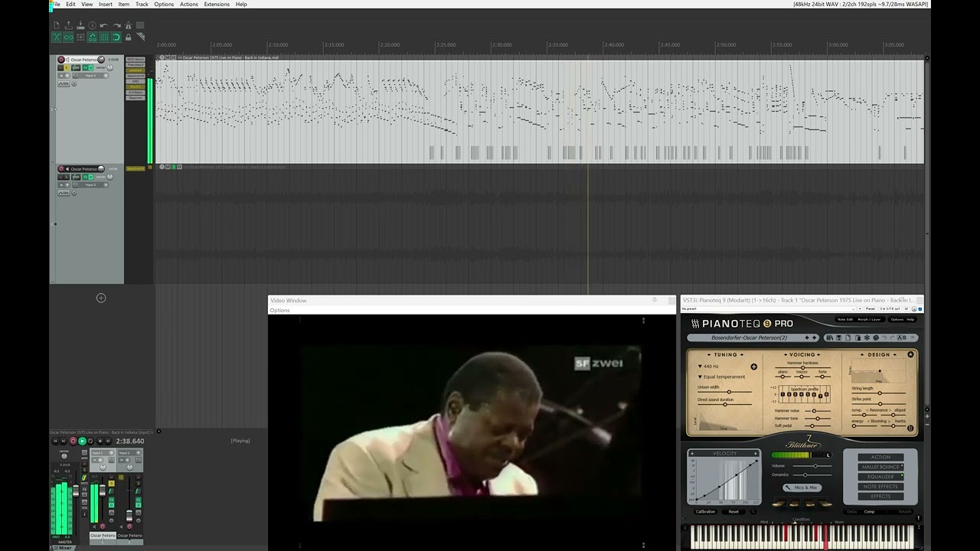Click Pianoteq save preset disk icon
This screenshot has height=551, width=980.
[x=838, y=337]
